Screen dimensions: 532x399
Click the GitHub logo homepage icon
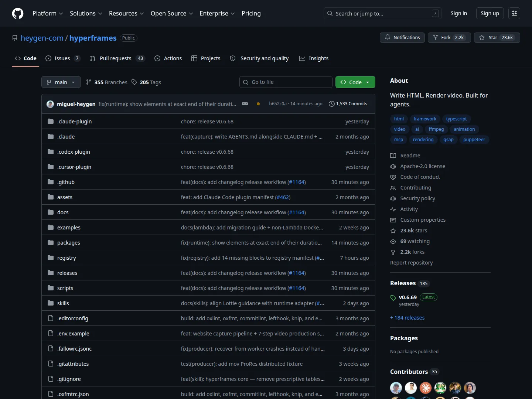(18, 13)
